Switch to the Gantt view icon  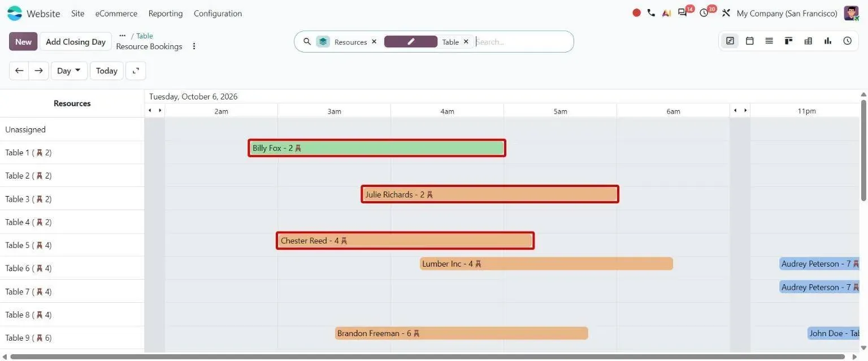coord(730,41)
